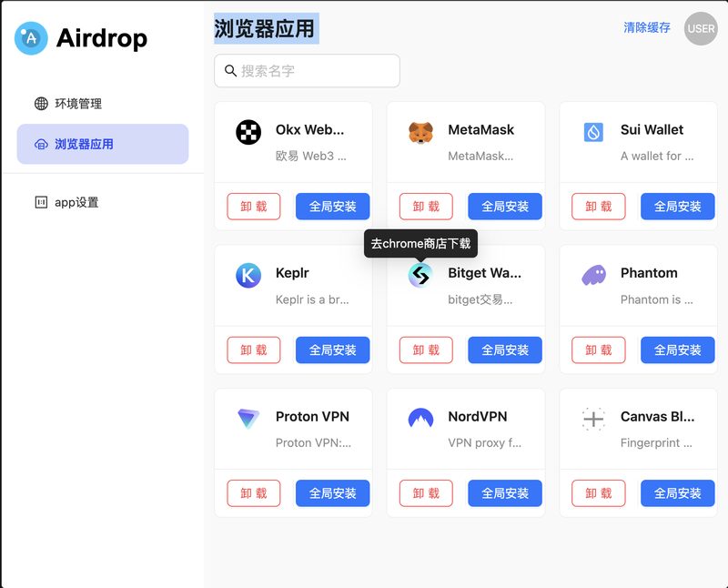Click 全局安装 for Proton VPN

[333, 492]
